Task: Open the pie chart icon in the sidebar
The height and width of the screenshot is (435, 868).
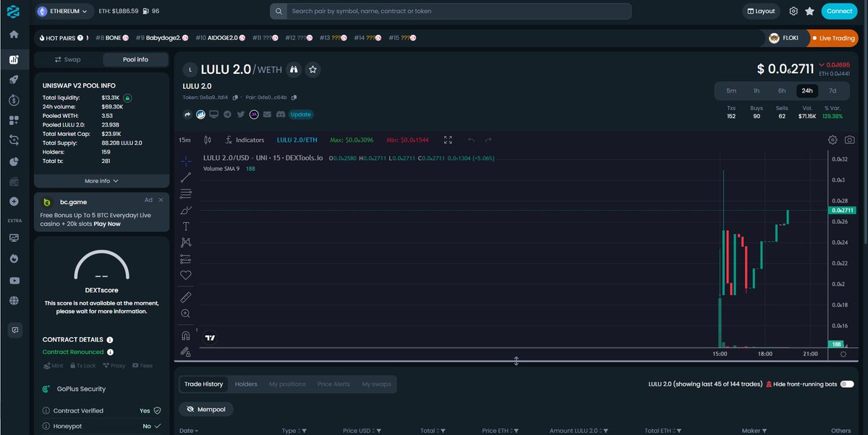Action: (x=14, y=161)
